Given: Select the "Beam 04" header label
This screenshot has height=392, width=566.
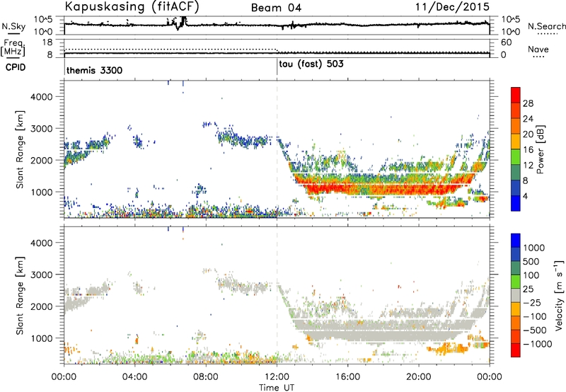Looking at the screenshot, I should (276, 8).
